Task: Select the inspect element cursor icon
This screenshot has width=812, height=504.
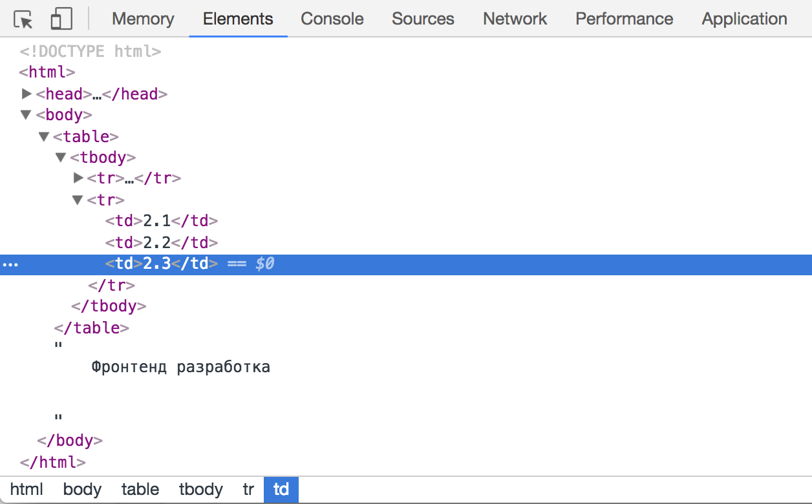Action: coord(21,19)
